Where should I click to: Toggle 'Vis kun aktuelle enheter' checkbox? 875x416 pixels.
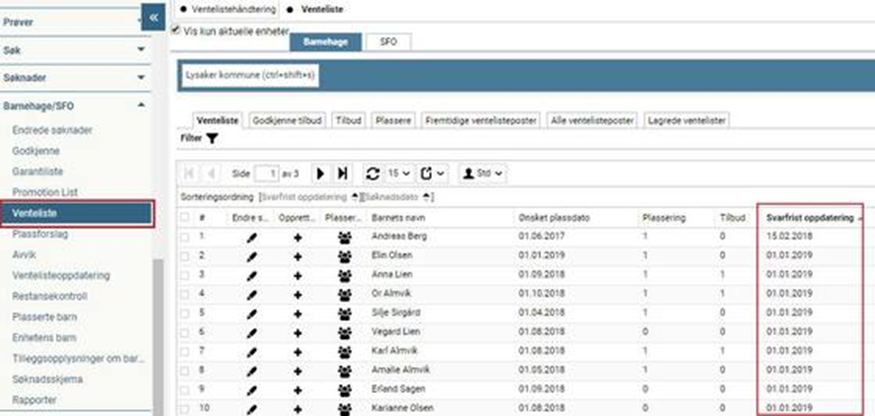tap(177, 30)
